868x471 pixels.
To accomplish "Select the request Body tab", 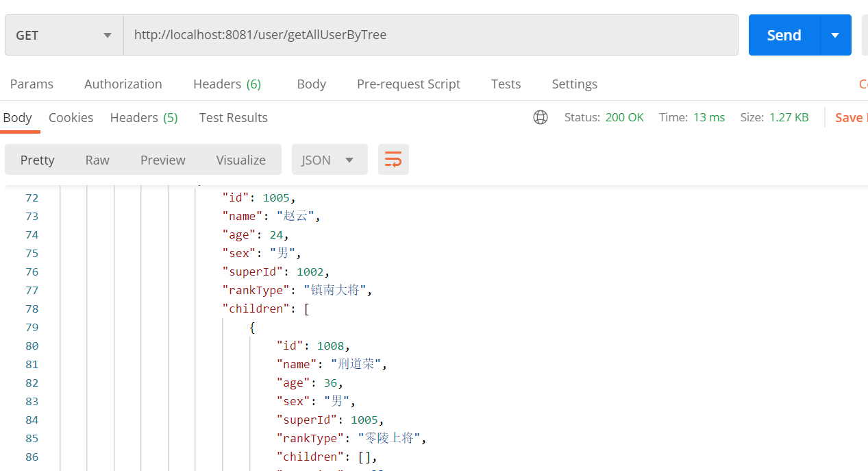I will (x=311, y=84).
